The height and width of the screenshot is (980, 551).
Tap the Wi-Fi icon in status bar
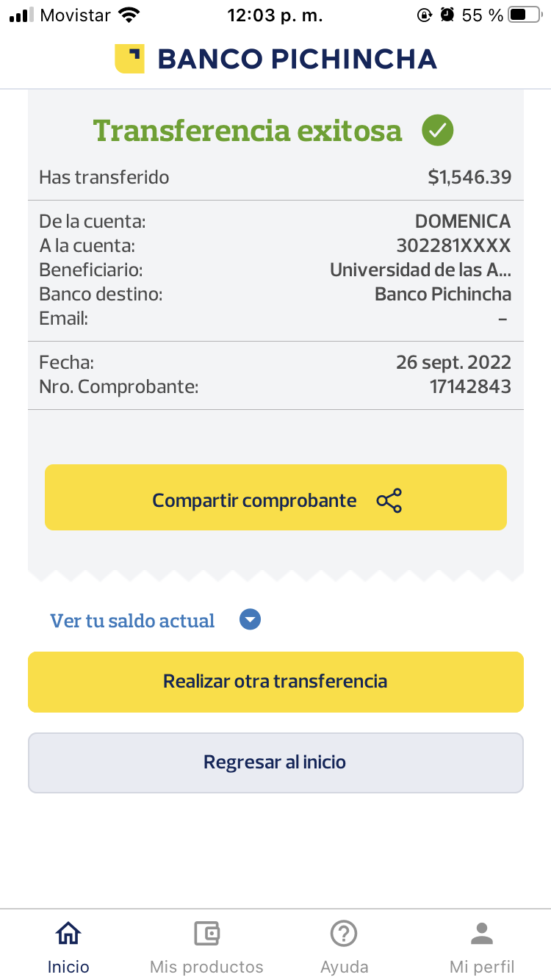(129, 15)
